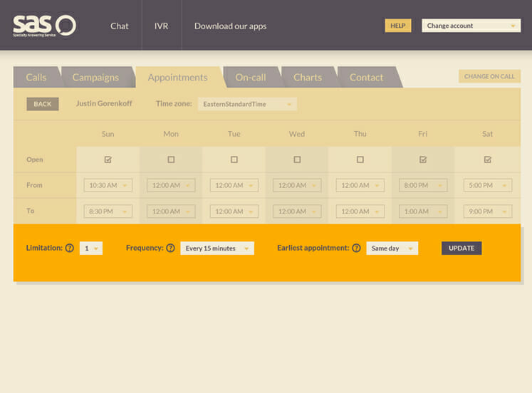Open the Download our apps link
Image resolution: width=532 pixels, height=393 pixels.
(x=230, y=26)
